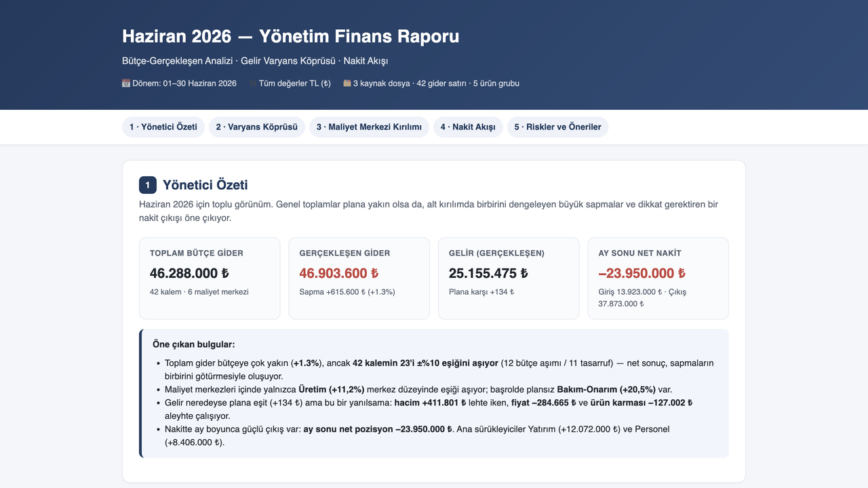Screen dimensions: 868x488
Task: Jump to 5 · Riskler ve Öneriler
Action: [558, 127]
